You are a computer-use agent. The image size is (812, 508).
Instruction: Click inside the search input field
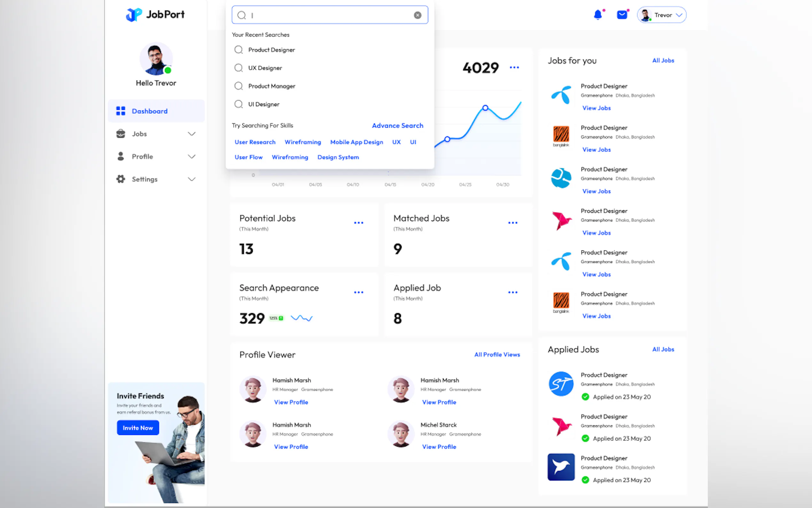[329, 15]
